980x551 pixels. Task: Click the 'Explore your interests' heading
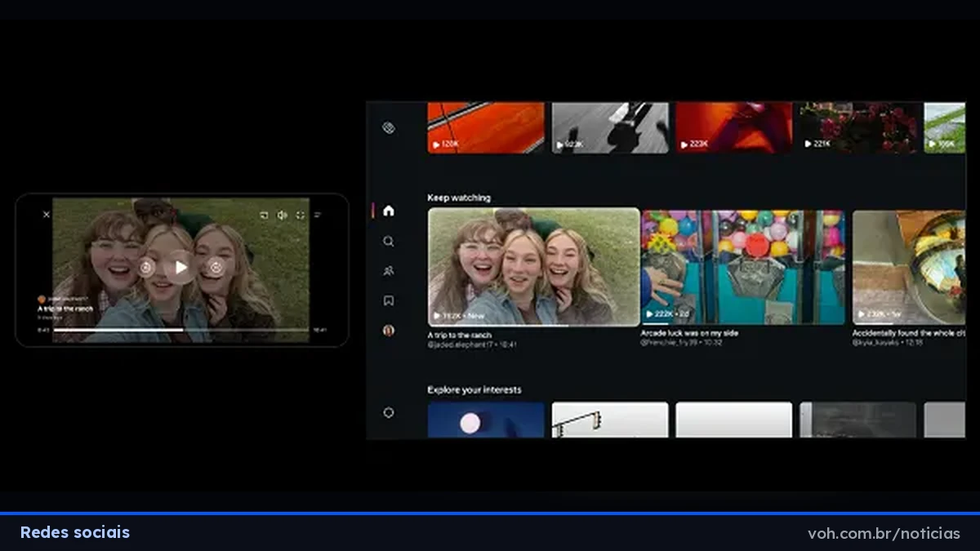tap(474, 389)
